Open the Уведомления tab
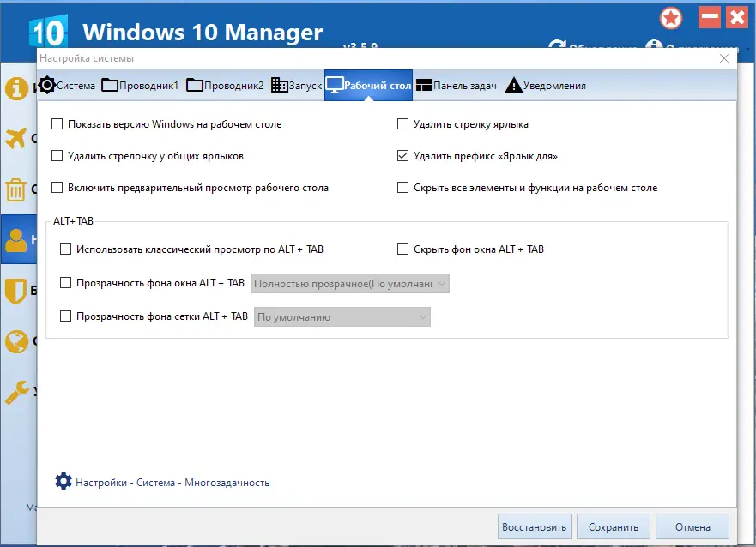This screenshot has height=547, width=756. tap(545, 85)
